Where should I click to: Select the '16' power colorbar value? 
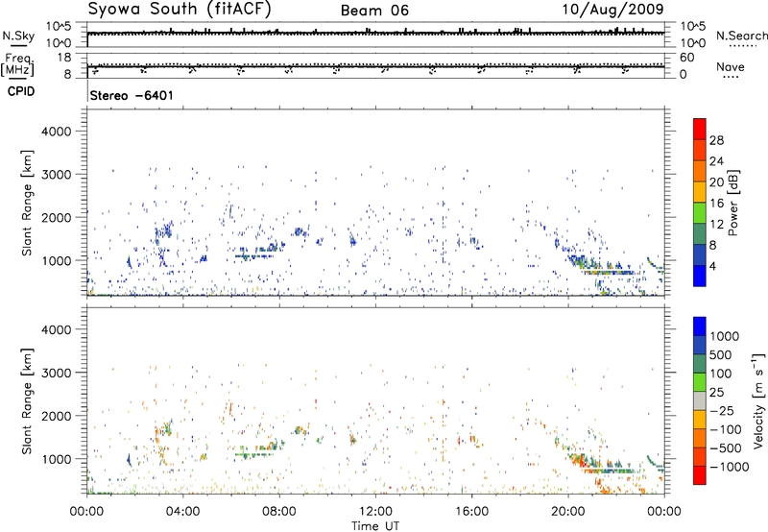tap(716, 204)
